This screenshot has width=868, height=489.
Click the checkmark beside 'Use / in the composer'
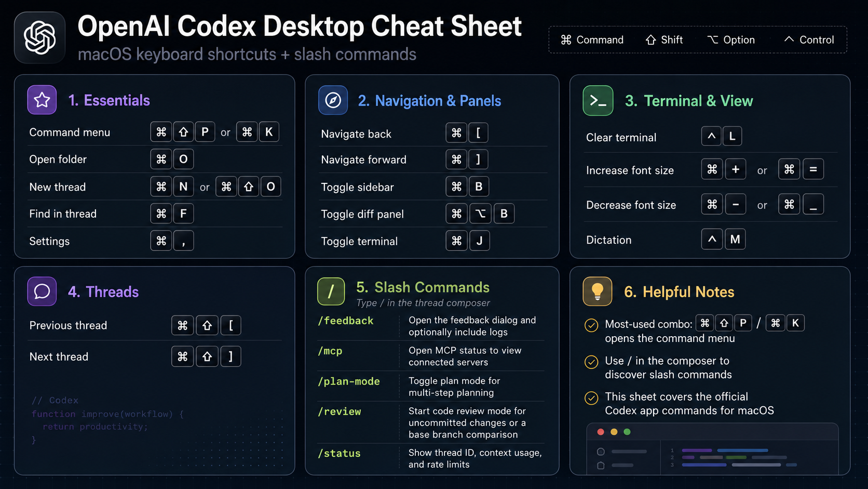591,362
